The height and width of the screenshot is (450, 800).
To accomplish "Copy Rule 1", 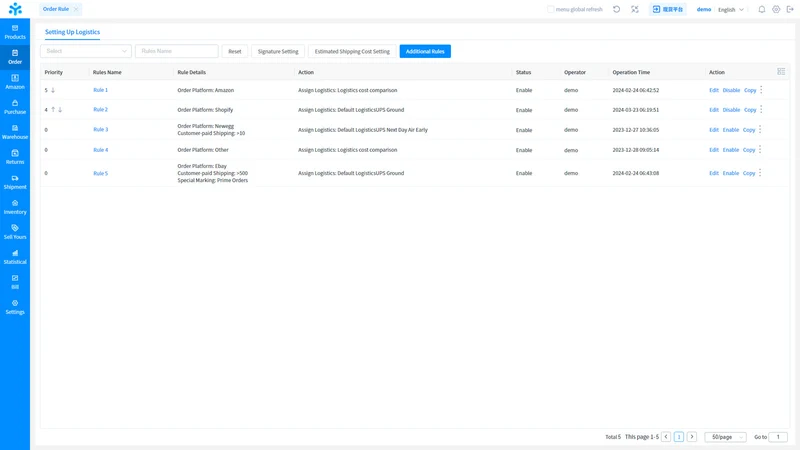I will pyautogui.click(x=750, y=90).
